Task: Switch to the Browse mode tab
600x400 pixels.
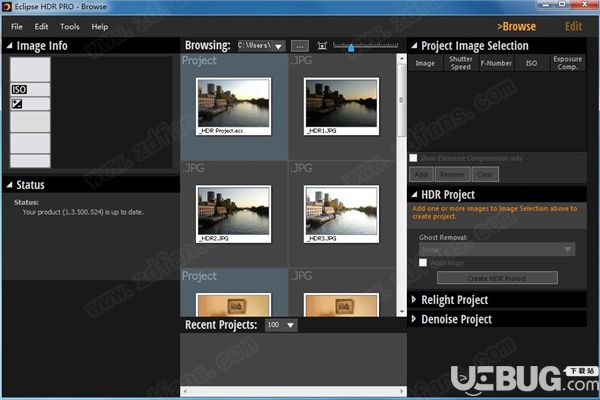Action: click(x=516, y=26)
